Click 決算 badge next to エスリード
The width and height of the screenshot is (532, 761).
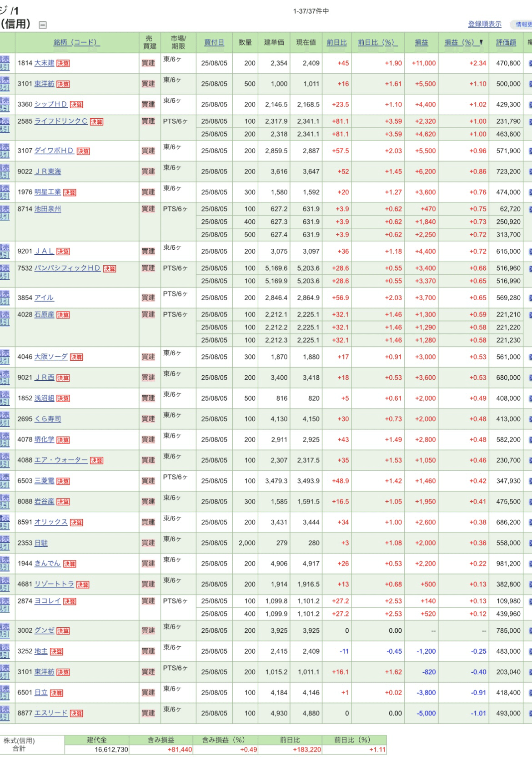[x=76, y=714]
